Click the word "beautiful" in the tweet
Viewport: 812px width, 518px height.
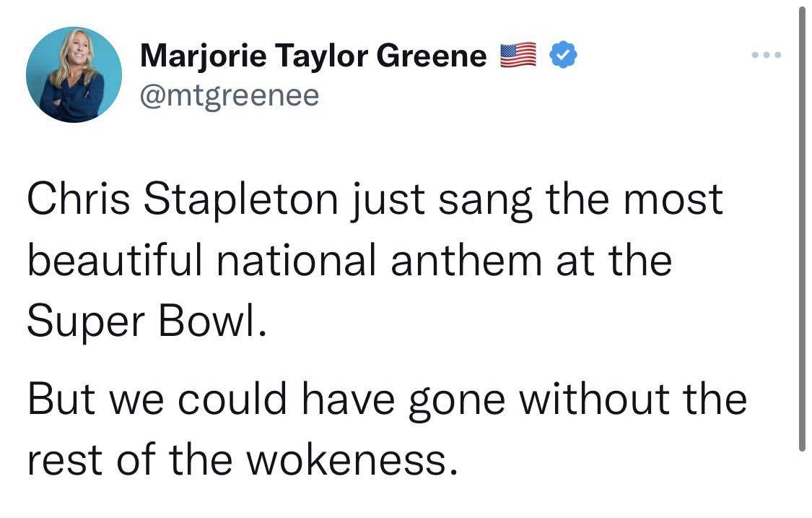click(115, 260)
